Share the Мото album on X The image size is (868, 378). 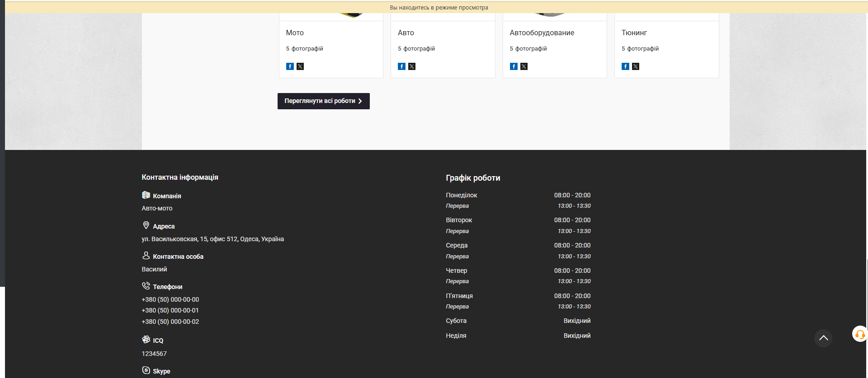click(300, 66)
